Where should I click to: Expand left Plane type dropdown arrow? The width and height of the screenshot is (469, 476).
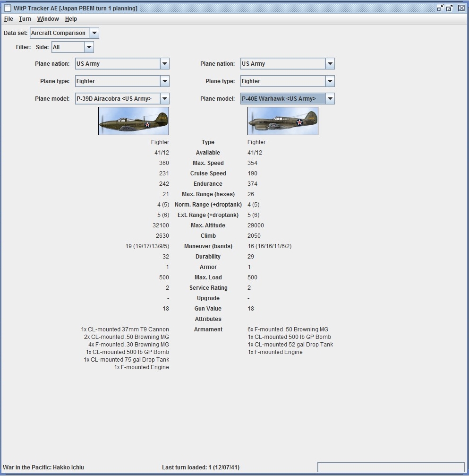point(165,81)
